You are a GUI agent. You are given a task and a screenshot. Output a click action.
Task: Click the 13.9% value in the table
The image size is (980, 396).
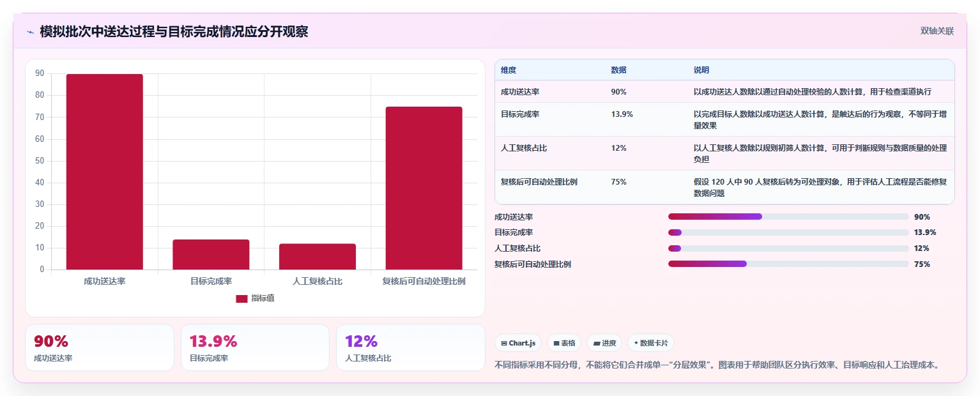pos(622,114)
